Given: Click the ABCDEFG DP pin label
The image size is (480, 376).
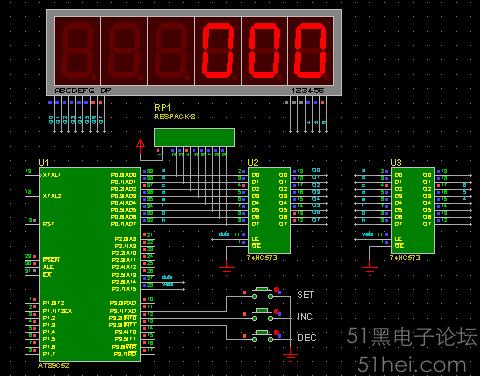Looking at the screenshot, I should (83, 90).
